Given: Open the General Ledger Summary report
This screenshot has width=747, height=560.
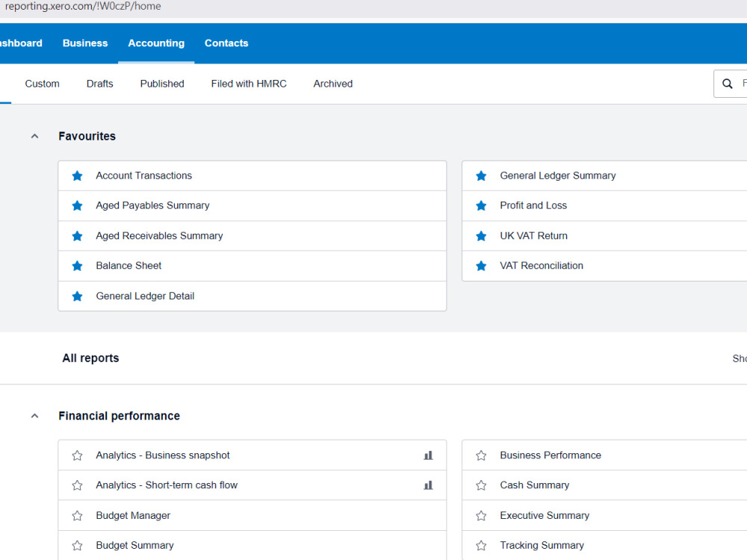Looking at the screenshot, I should click(558, 175).
